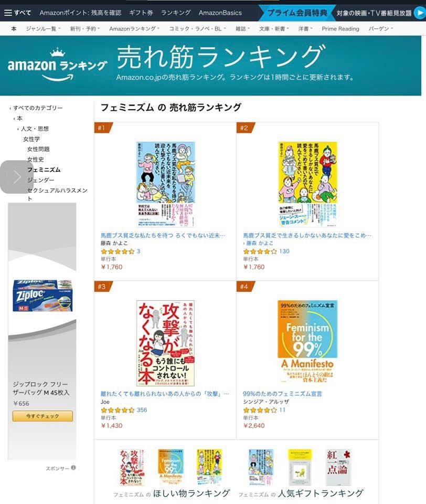Expand ジャンル一覧 dropdown menu
The height and width of the screenshot is (504, 426).
[43, 29]
